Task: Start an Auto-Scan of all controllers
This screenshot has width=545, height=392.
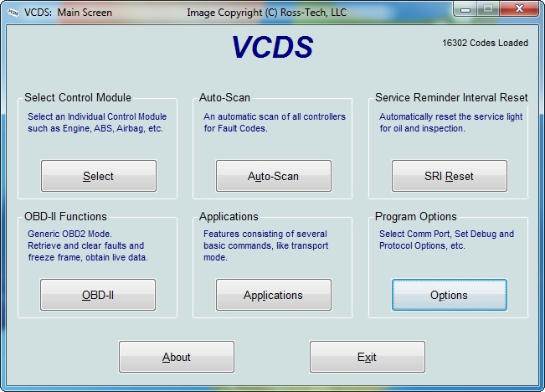Action: click(x=274, y=176)
